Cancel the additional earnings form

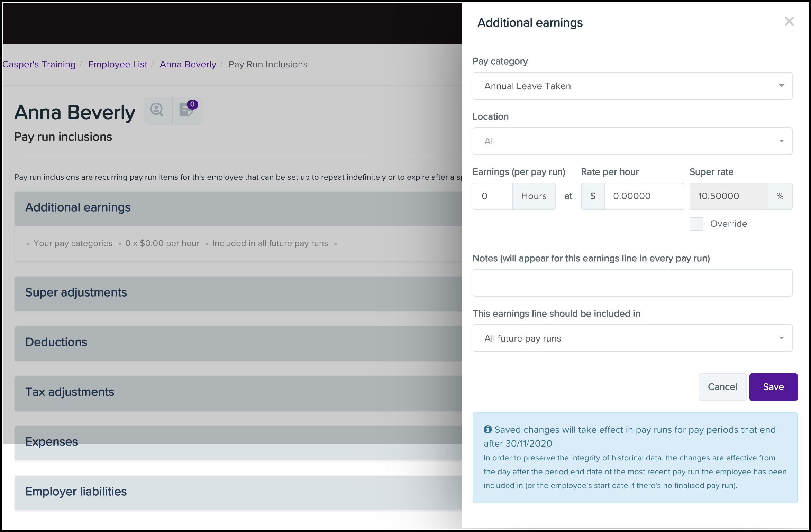[722, 387]
